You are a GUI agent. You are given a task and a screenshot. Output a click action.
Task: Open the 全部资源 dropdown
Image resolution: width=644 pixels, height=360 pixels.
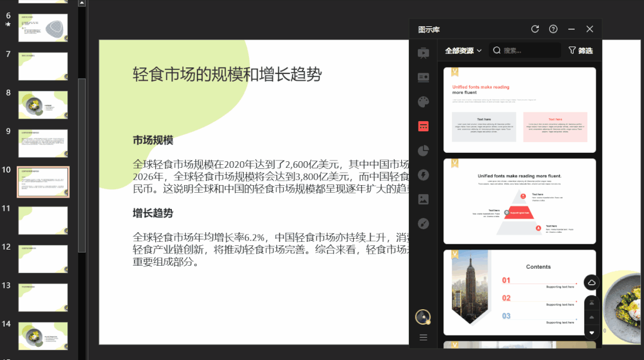click(x=463, y=50)
